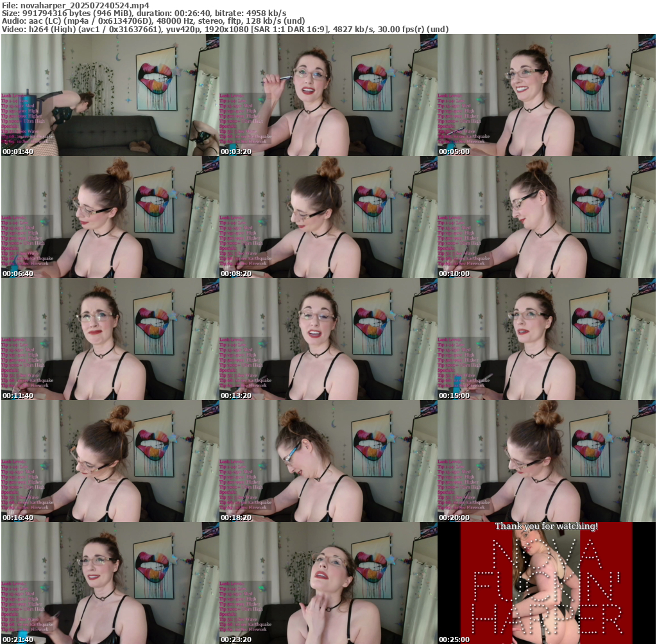
Task: Select the thumbnail stamped 00:10:00
Action: (547, 217)
